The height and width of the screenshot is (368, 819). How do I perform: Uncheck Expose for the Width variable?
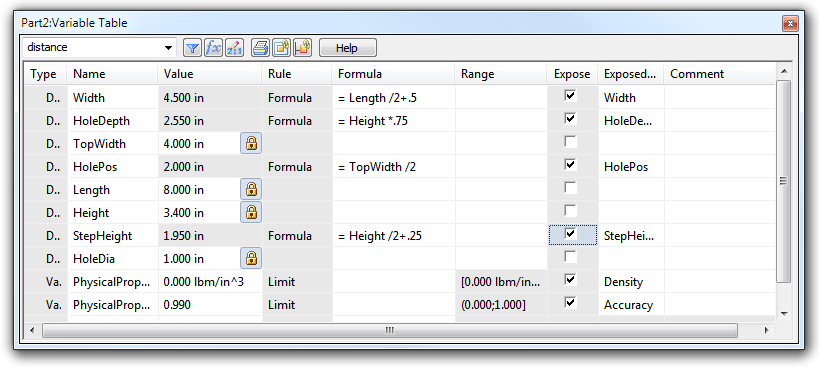point(570,96)
